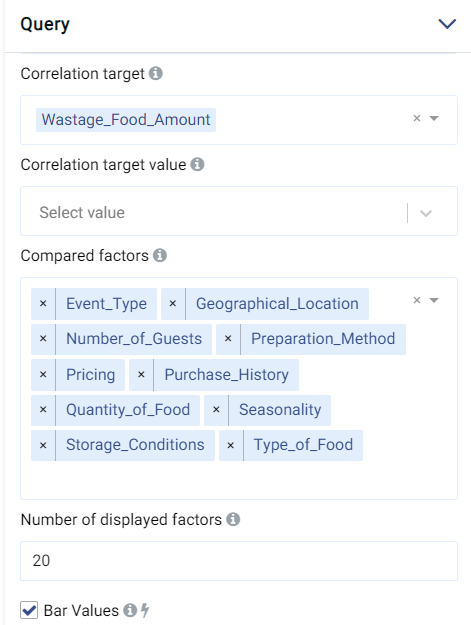Remove the Pricing factor tag
This screenshot has height=625, width=471.
point(43,375)
